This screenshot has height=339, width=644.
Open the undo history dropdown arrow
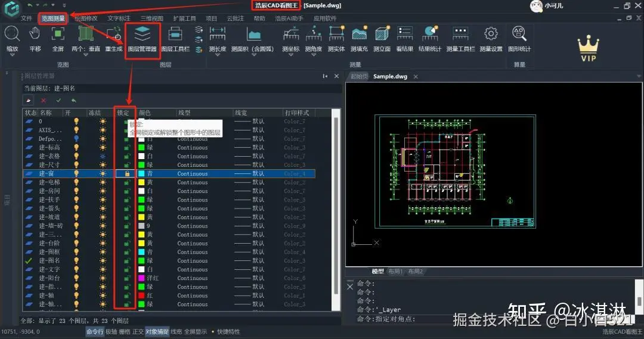click(x=38, y=5)
